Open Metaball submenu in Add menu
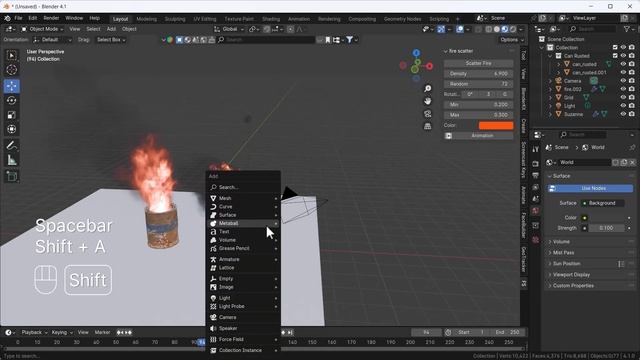The image size is (640, 360). click(243, 223)
